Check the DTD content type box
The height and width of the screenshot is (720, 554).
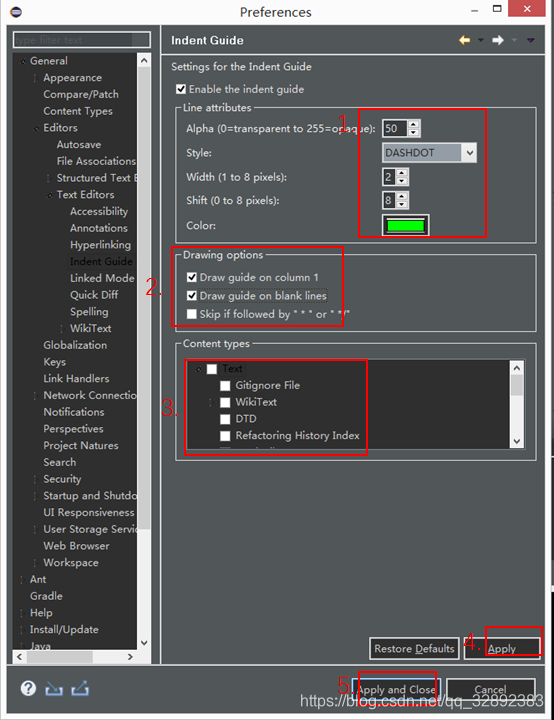[x=225, y=419]
